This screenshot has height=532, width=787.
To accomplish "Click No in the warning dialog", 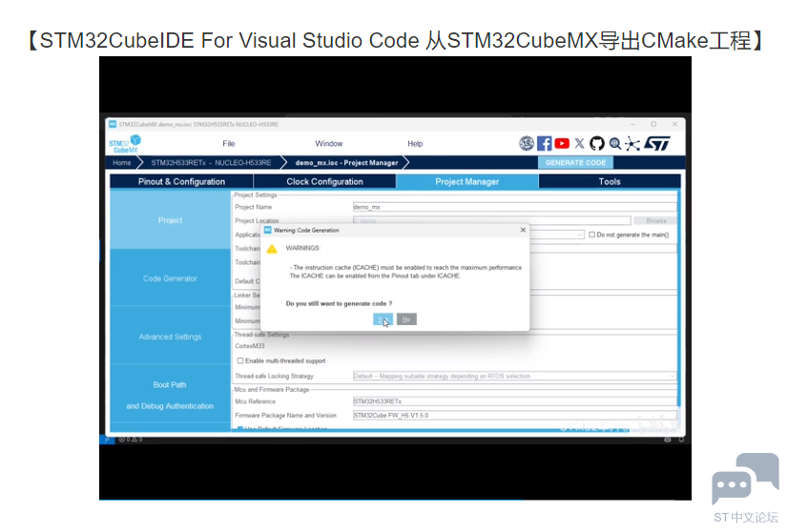I will pos(406,319).
